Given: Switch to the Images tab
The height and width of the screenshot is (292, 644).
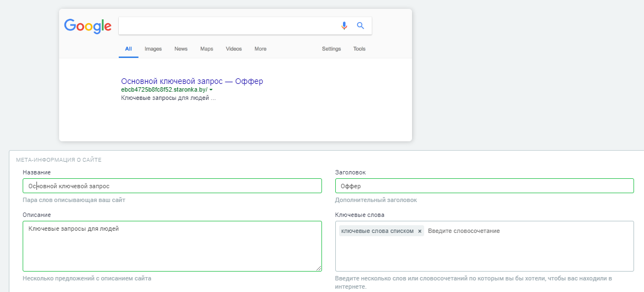Looking at the screenshot, I should point(153,49).
